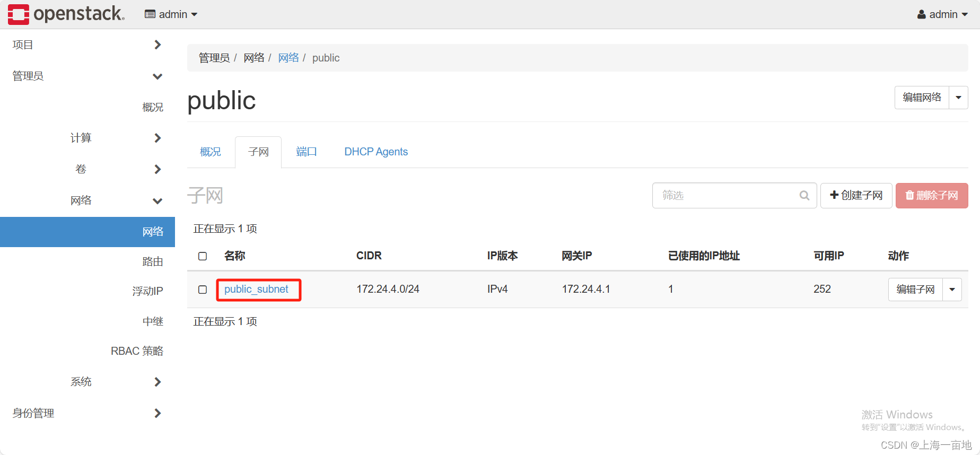Viewport: 980px width, 455px height.
Task: Click the gateway IP 172.24.4.1
Action: [586, 290]
